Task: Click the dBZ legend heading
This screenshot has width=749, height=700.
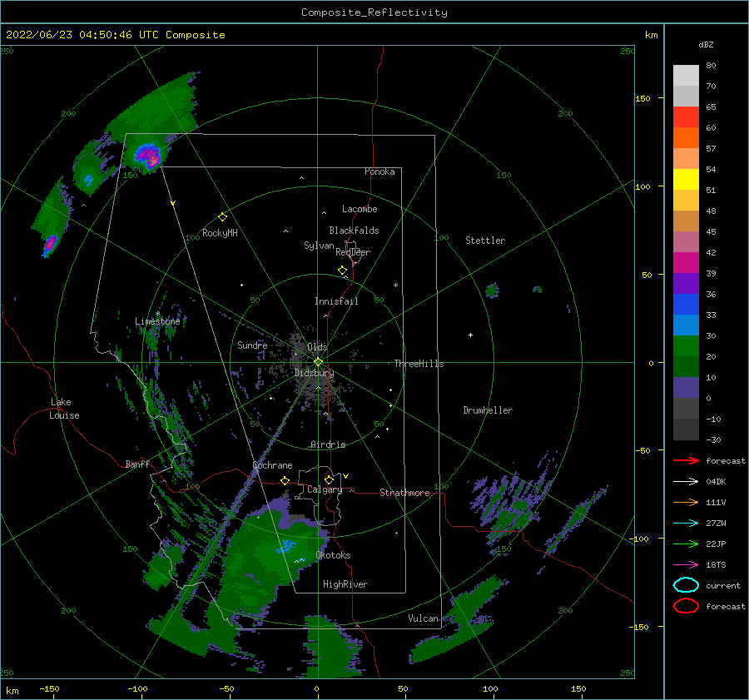Action: click(706, 44)
